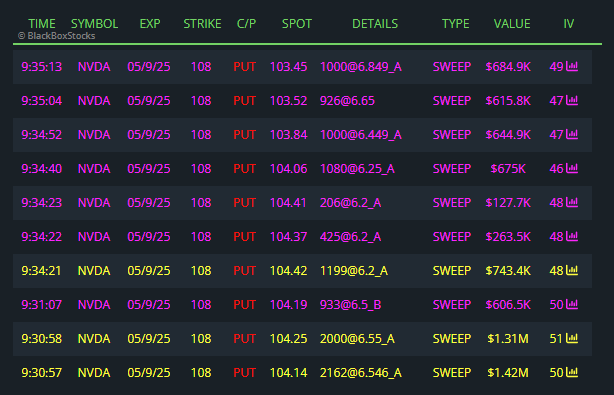Select the 9:35:13 time cell
This screenshot has height=395, width=614.
(x=42, y=67)
